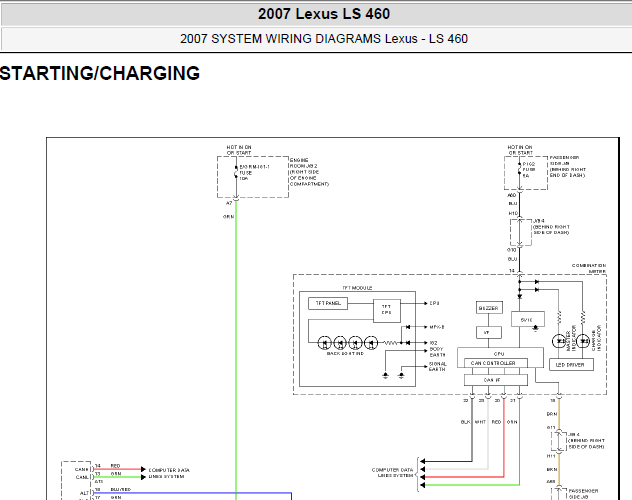Click the 'BUZZER' block
Image resolution: width=632 pixels, height=500 pixels.
[x=489, y=308]
